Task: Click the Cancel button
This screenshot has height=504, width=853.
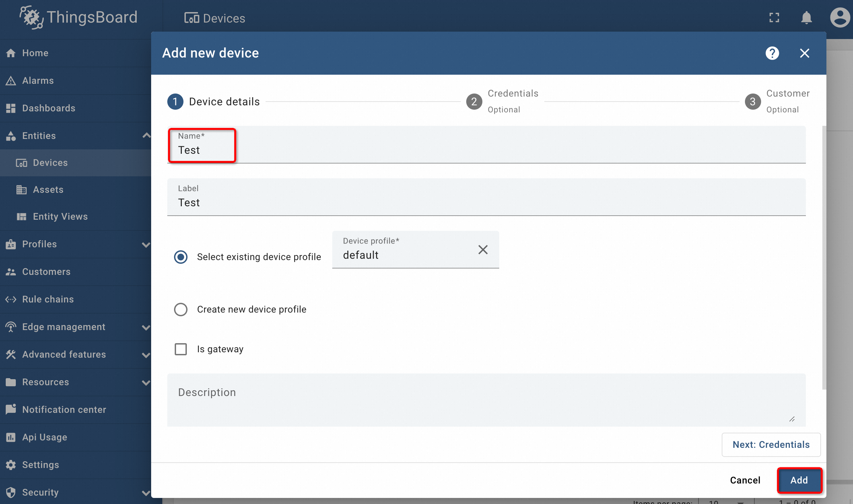Action: pyautogui.click(x=745, y=480)
